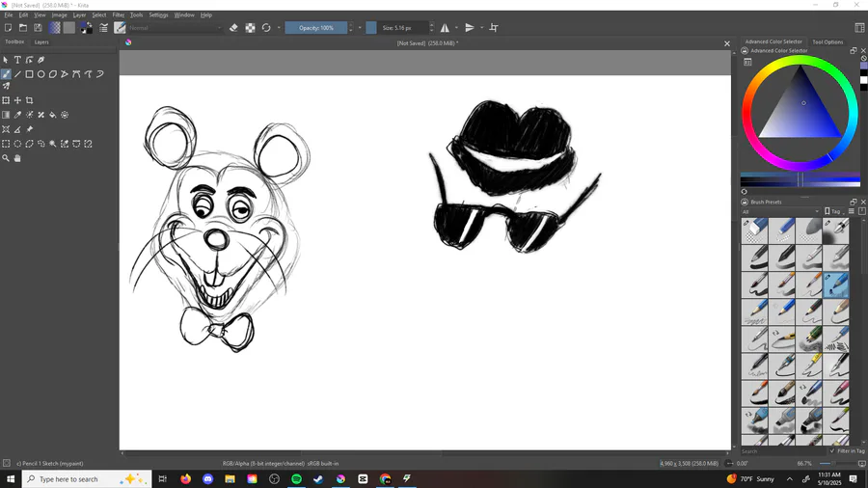Switch to the Tool Options tab

[827, 42]
